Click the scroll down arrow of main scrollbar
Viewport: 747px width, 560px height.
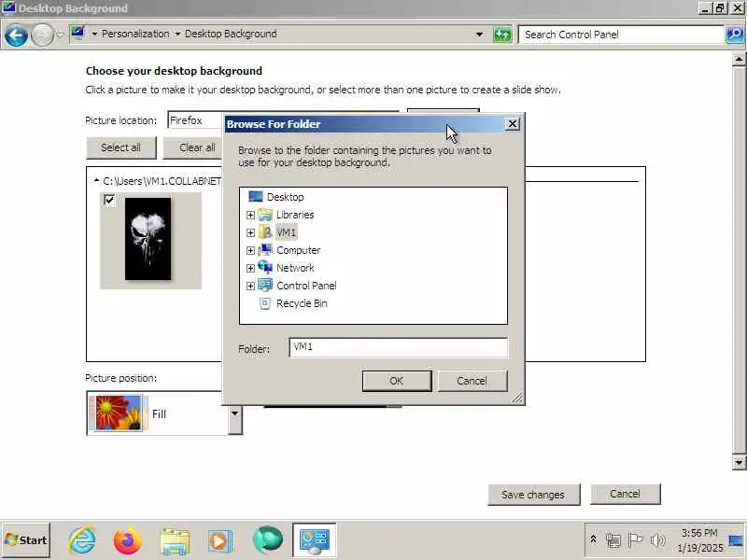coord(739,462)
